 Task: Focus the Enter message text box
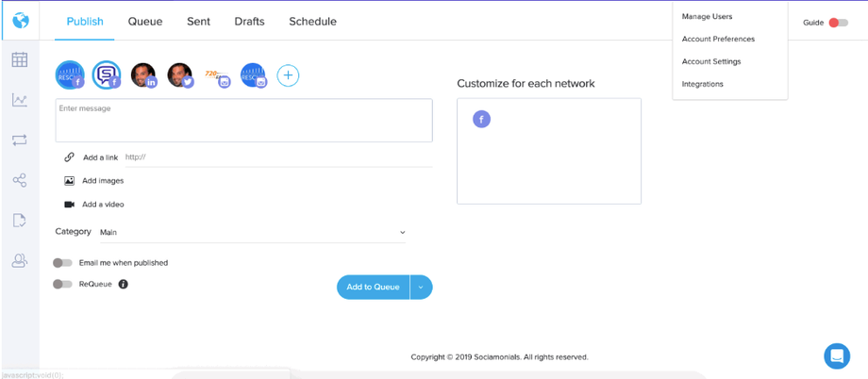tap(243, 121)
